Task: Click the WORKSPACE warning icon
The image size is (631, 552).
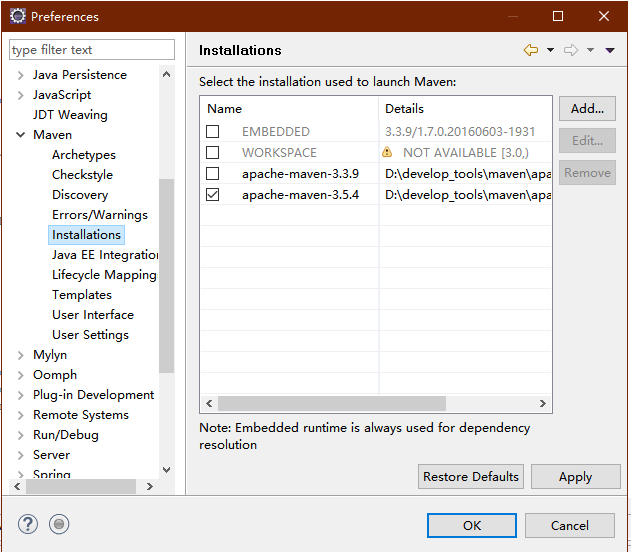Action: 387,152
